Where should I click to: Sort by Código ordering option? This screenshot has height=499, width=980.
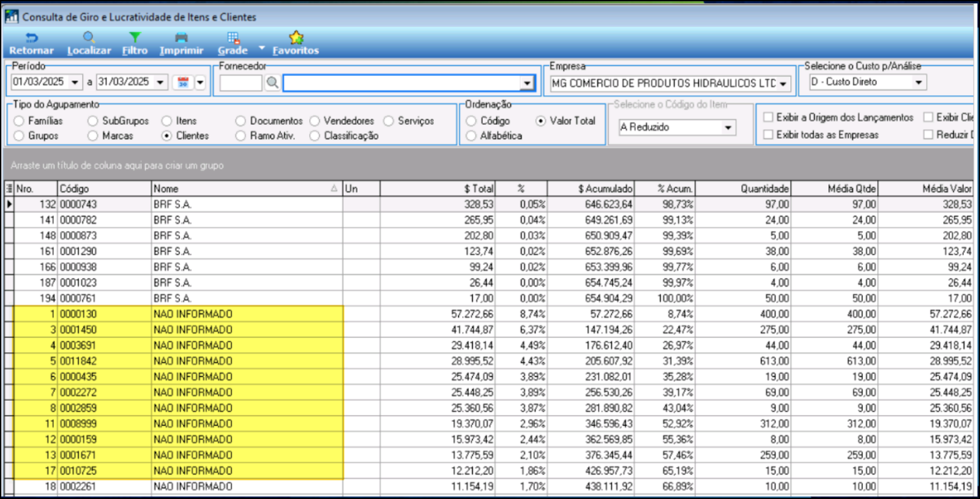(x=488, y=120)
